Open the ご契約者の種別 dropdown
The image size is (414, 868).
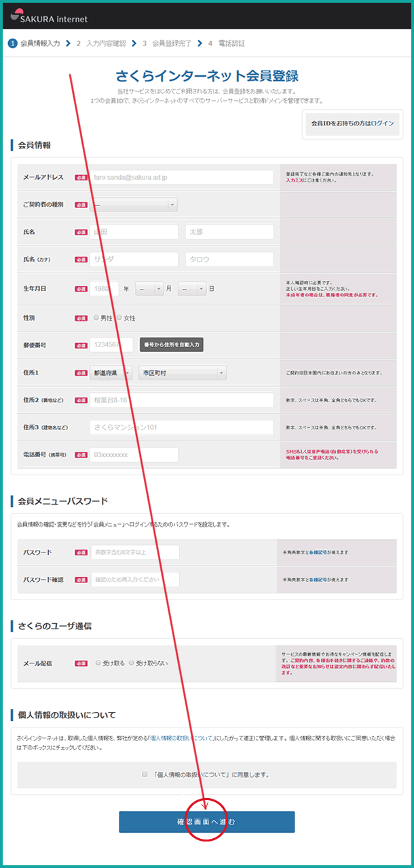click(x=134, y=204)
